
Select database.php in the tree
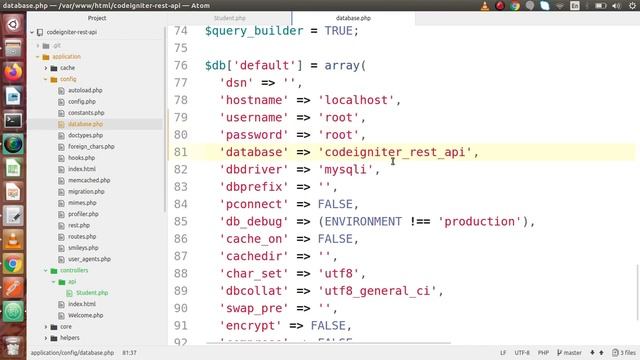pos(85,124)
